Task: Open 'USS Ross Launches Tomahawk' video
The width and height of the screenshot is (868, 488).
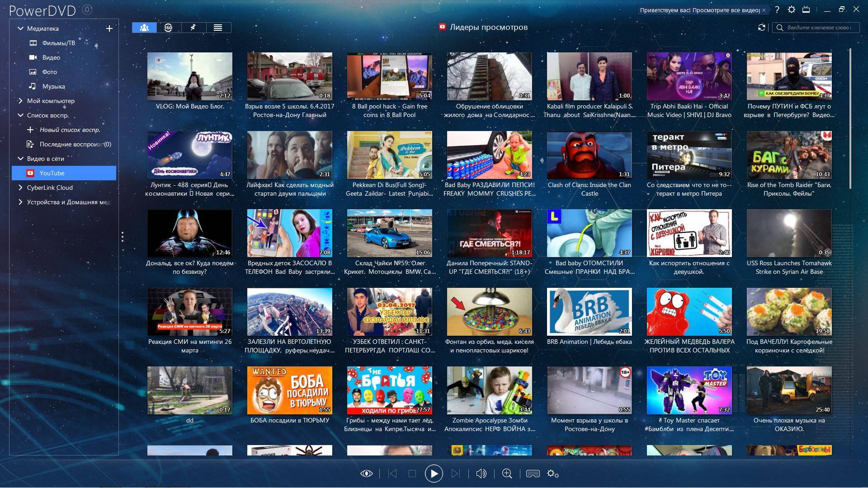Action: [x=789, y=233]
